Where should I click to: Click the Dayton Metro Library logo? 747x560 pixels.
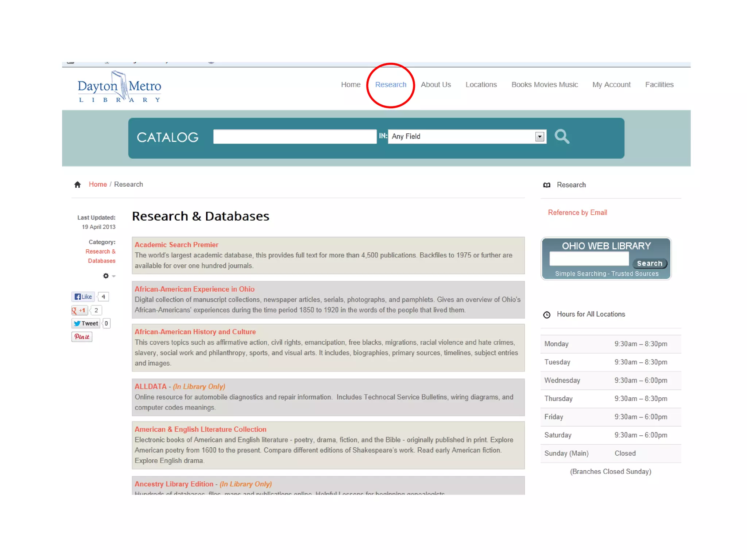click(x=119, y=87)
